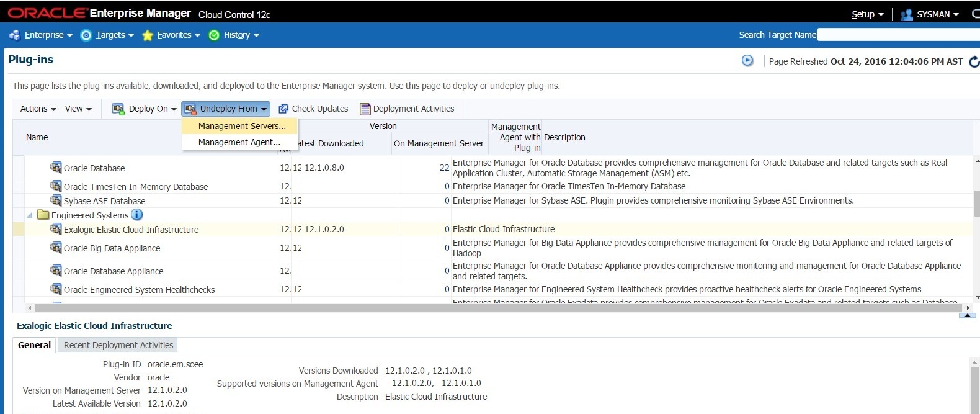Click the Engineered Systems folder icon

(x=43, y=215)
